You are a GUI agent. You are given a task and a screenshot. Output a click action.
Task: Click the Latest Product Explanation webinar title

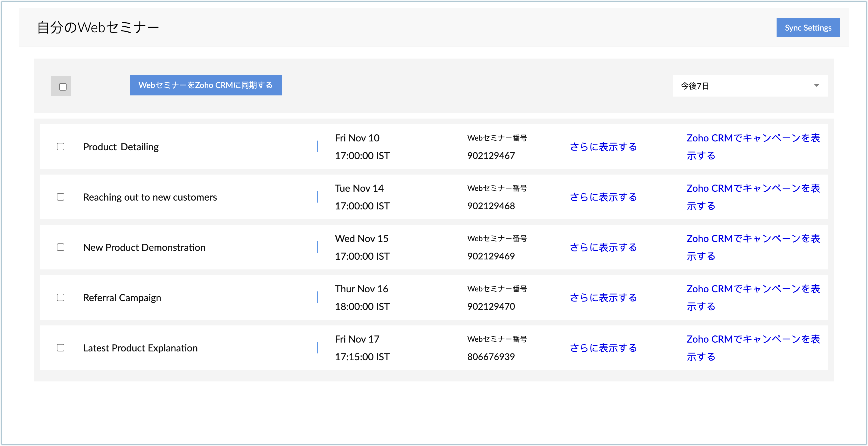[x=140, y=348]
